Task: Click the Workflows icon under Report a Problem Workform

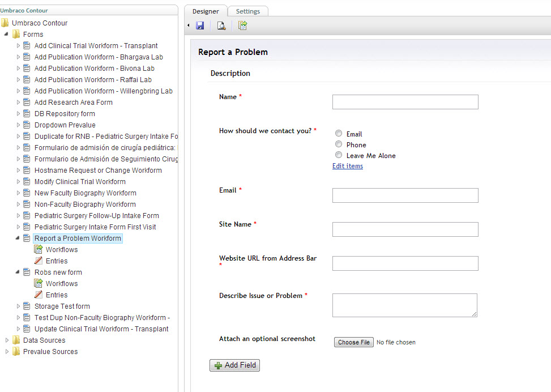Action: (x=39, y=250)
